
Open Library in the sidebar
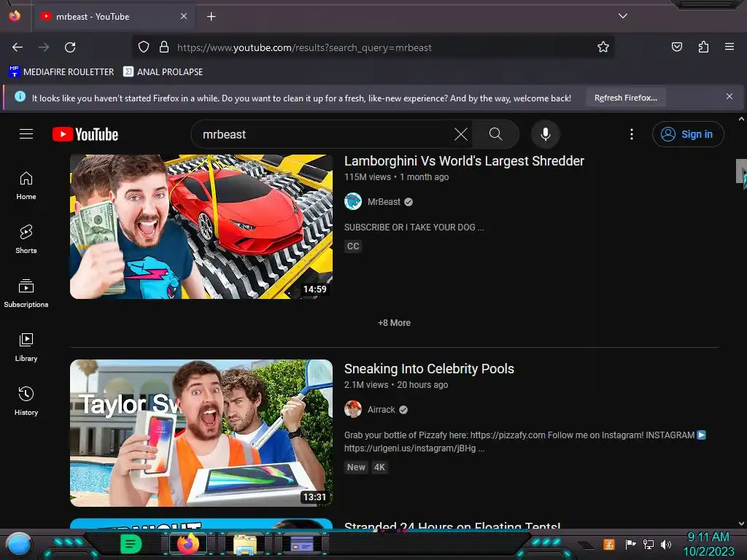coord(26,348)
